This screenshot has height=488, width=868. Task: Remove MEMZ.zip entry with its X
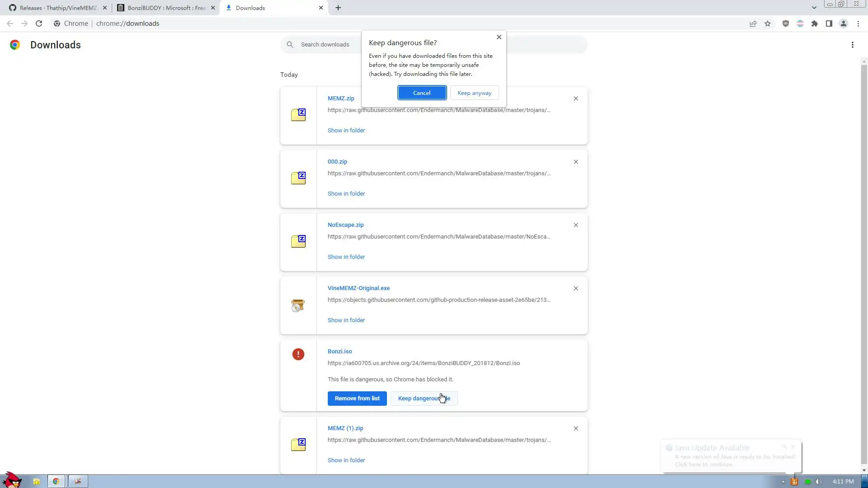tap(576, 99)
